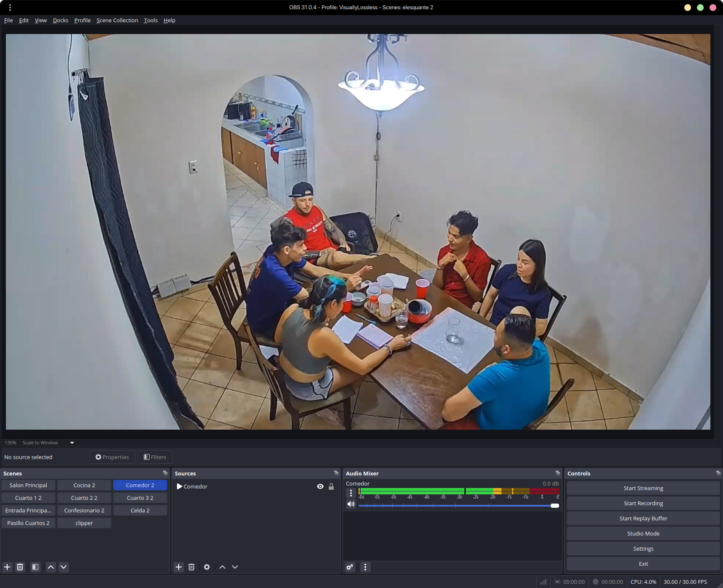Undock the Audio Mixer panel icon
The image size is (723, 588).
(x=558, y=473)
